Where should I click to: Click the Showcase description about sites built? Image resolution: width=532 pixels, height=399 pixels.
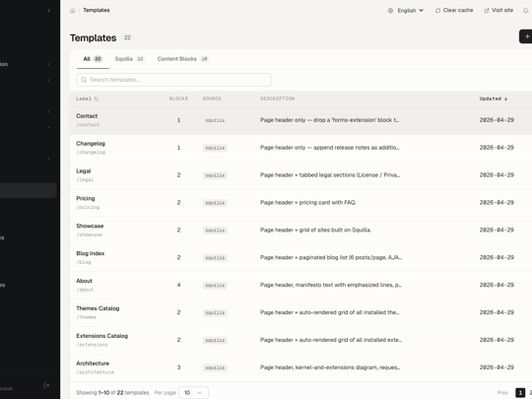tap(315, 230)
